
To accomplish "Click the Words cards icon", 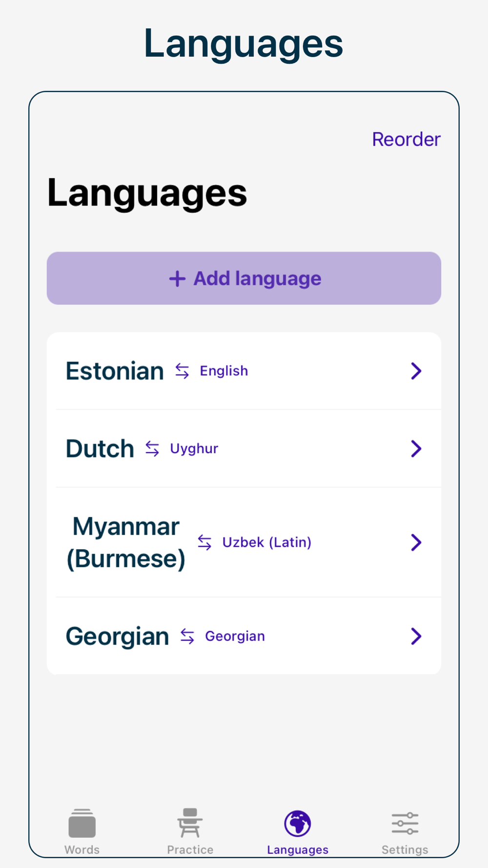I will pyautogui.click(x=82, y=823).
